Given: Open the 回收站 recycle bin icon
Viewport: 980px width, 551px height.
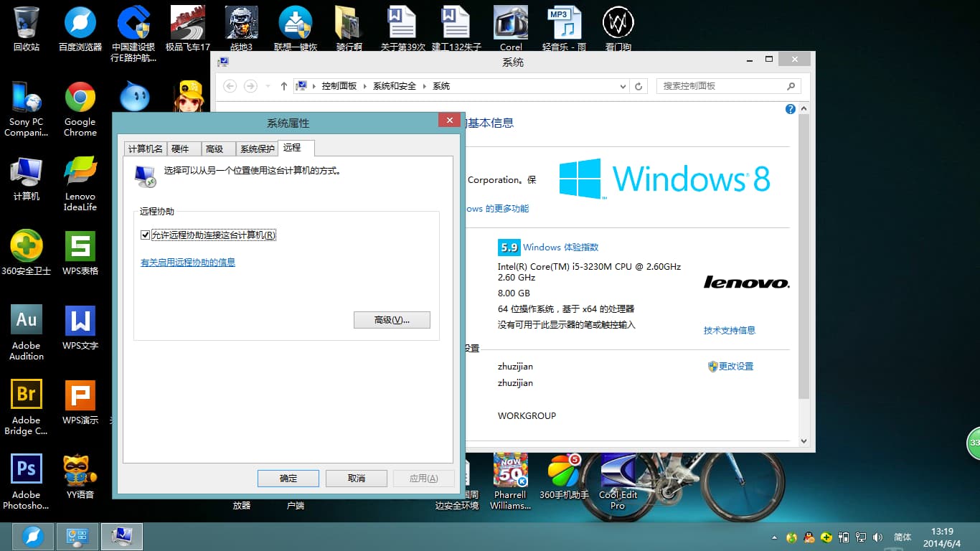Looking at the screenshot, I should point(27,22).
